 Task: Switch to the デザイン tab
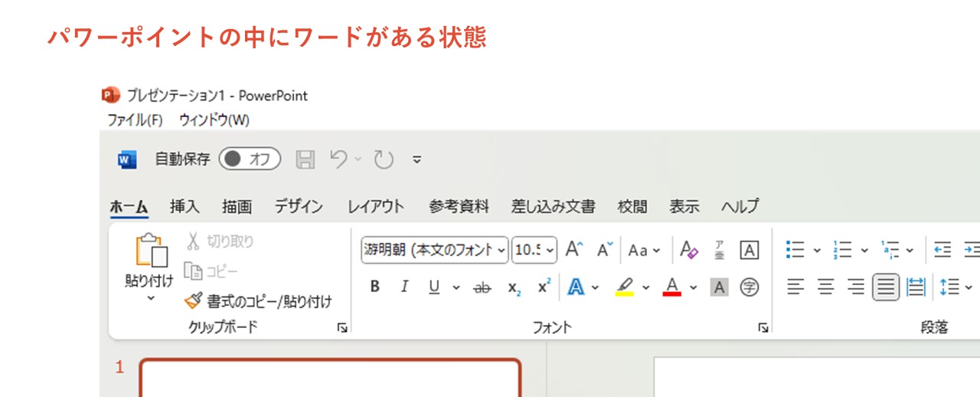(x=299, y=206)
